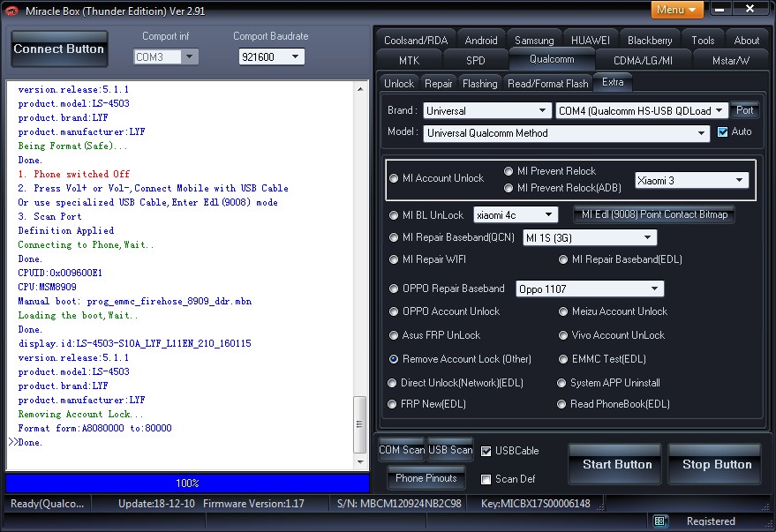Click the log panel scroll-up arrow
This screenshot has width=776, height=532.
click(360, 89)
